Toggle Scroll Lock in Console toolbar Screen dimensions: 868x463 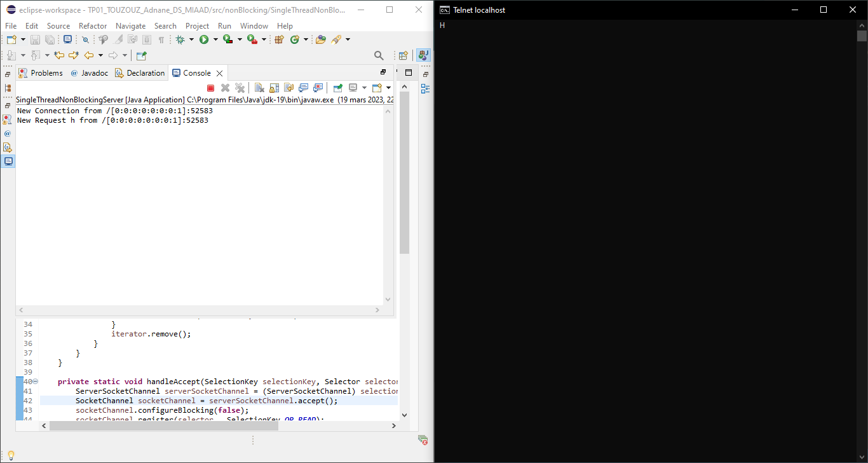point(275,88)
